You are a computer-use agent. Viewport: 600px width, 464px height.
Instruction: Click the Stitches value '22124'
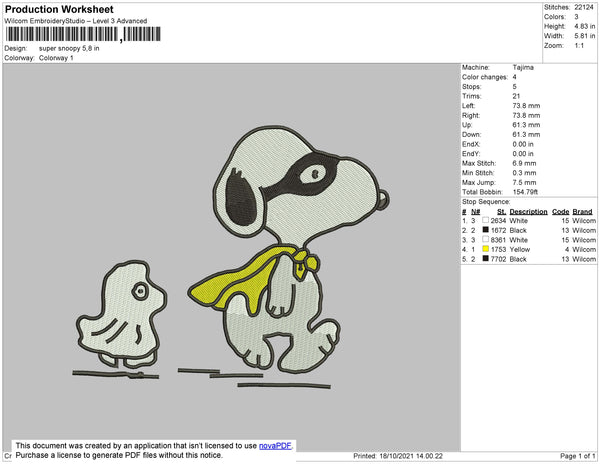(584, 7)
